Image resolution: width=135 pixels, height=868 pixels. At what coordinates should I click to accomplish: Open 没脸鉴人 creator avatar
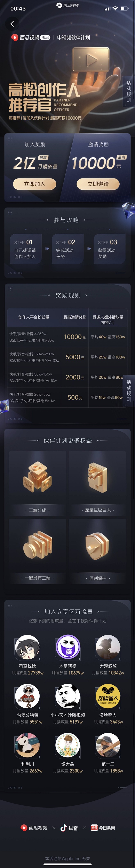click(x=108, y=696)
